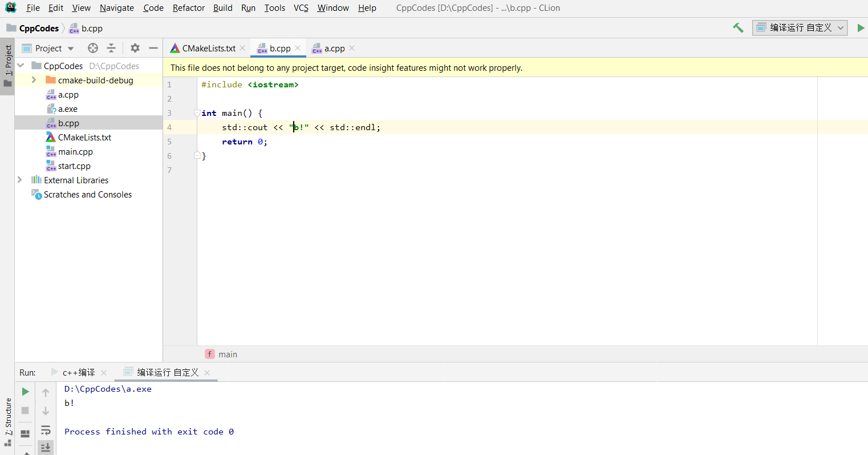
Task: Collapse all in Project panel
Action: [x=111, y=49]
